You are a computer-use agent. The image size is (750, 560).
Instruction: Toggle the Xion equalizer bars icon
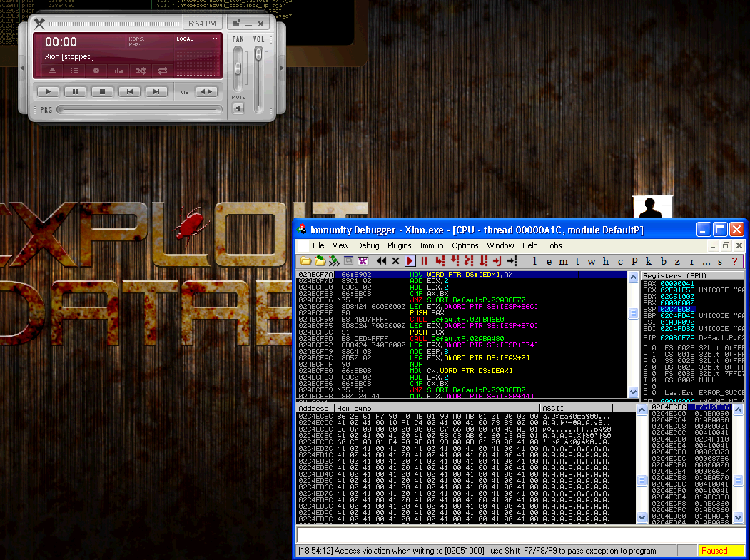coord(118,71)
